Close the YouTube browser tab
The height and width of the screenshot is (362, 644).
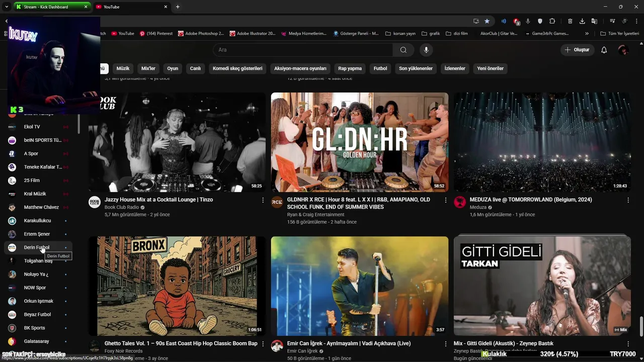[166, 7]
